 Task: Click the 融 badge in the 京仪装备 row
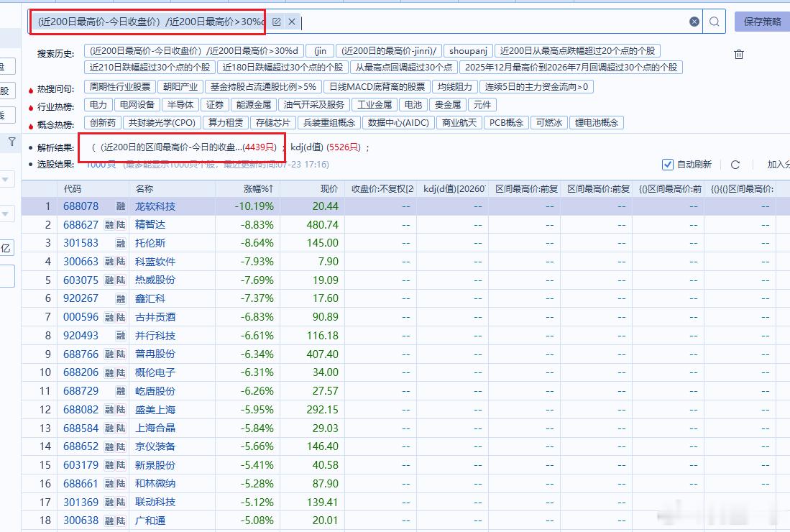pos(109,446)
